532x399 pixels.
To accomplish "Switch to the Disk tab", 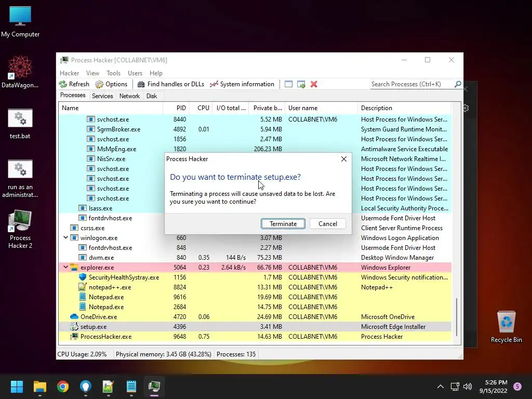I will point(151,96).
